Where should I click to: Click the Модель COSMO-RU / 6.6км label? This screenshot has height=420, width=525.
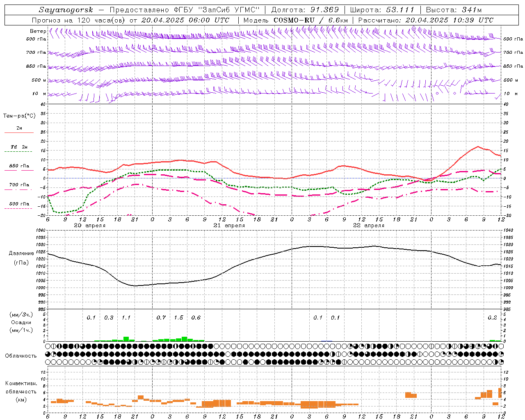tap(296, 20)
